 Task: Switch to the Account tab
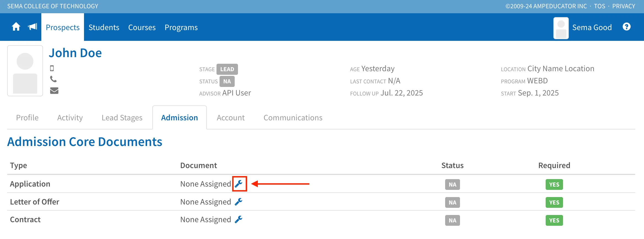tap(231, 118)
